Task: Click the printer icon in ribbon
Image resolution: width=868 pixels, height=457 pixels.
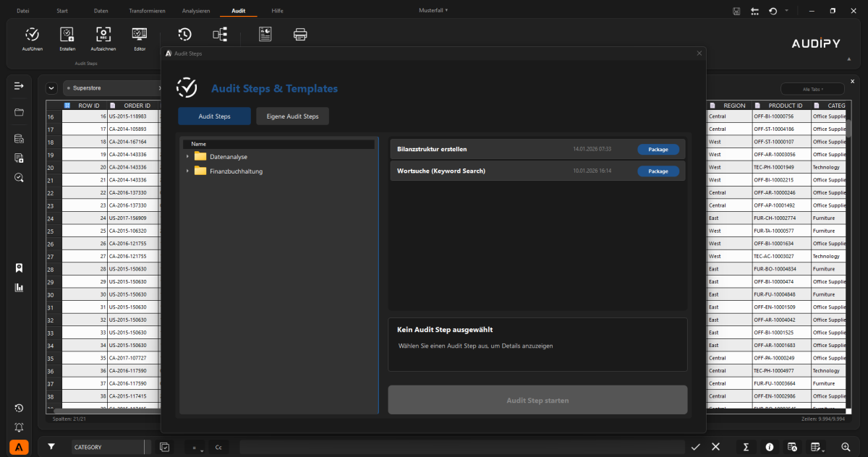Action: [300, 35]
